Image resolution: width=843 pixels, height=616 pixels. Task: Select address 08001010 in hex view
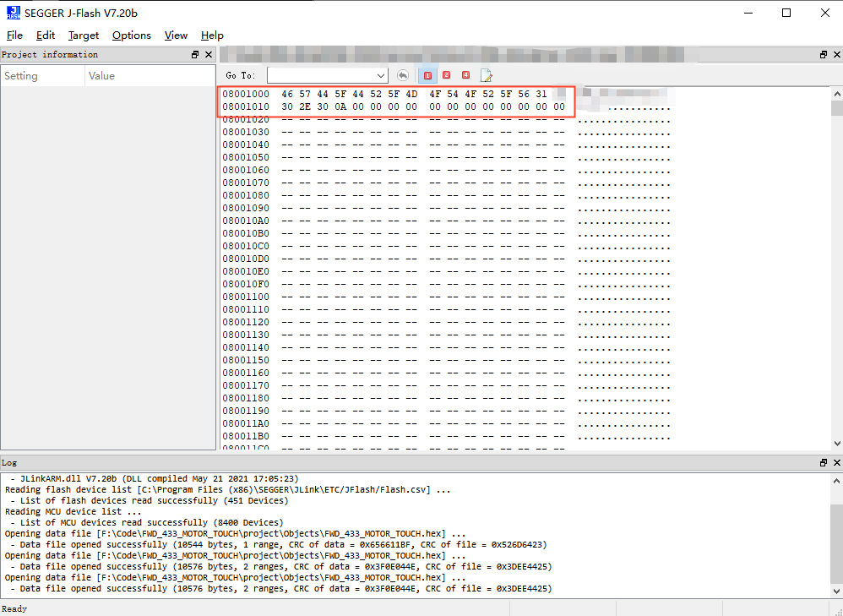click(246, 106)
